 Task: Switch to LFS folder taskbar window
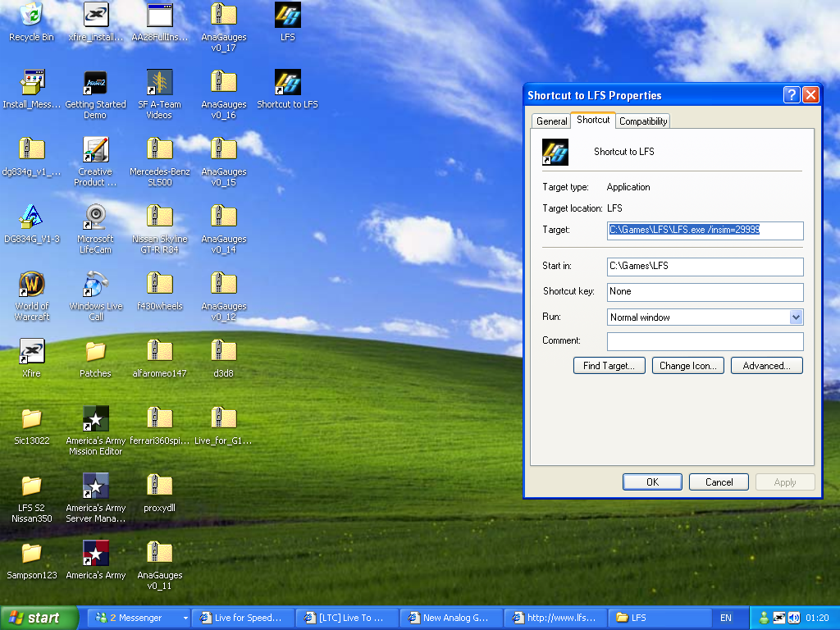coord(660,618)
